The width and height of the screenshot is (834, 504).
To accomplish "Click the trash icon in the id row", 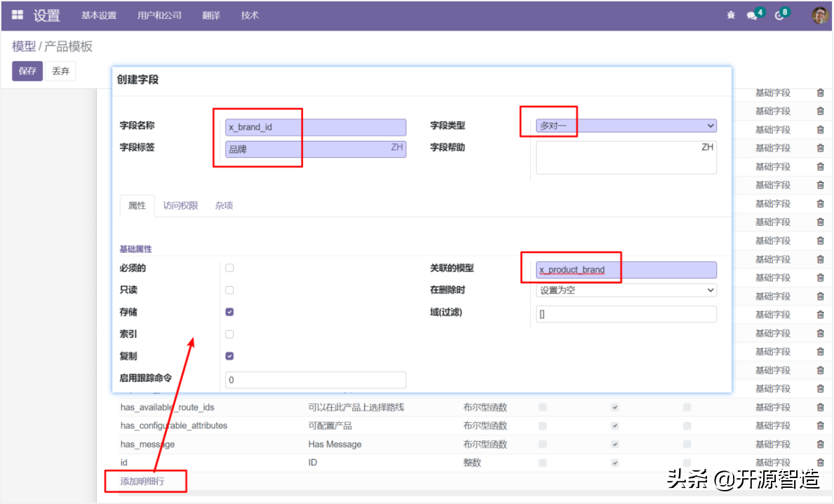I will click(x=820, y=463).
